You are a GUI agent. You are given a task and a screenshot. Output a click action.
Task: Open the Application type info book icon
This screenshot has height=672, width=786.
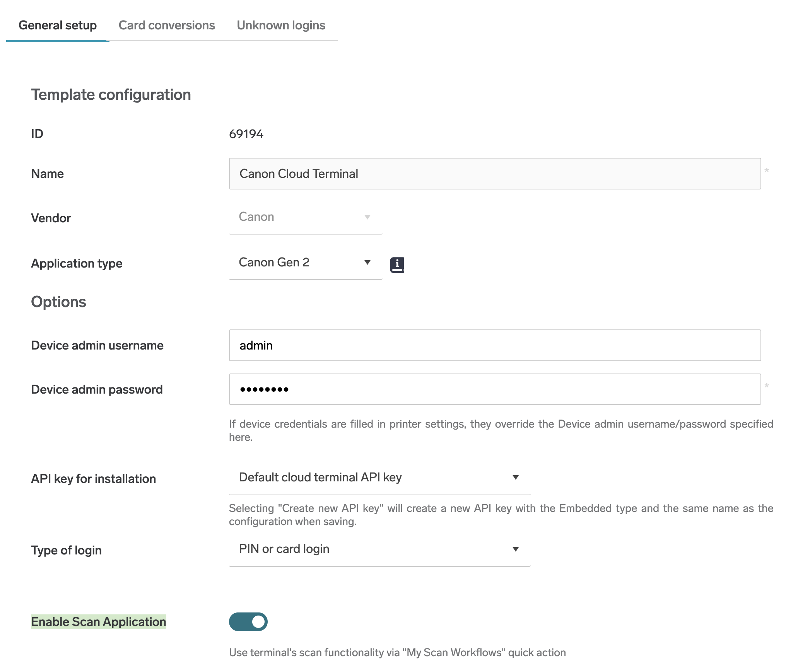pos(397,265)
